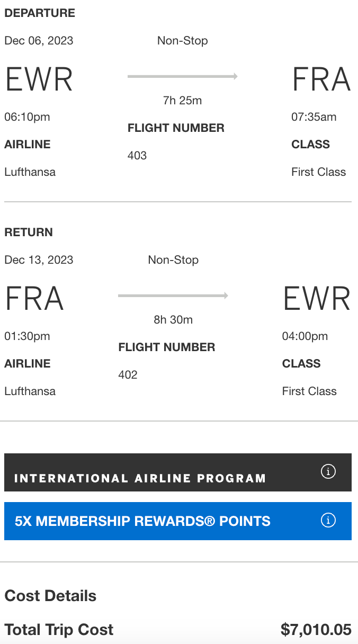Click the RETURN section header
This screenshot has width=358, height=644.
pos(28,232)
